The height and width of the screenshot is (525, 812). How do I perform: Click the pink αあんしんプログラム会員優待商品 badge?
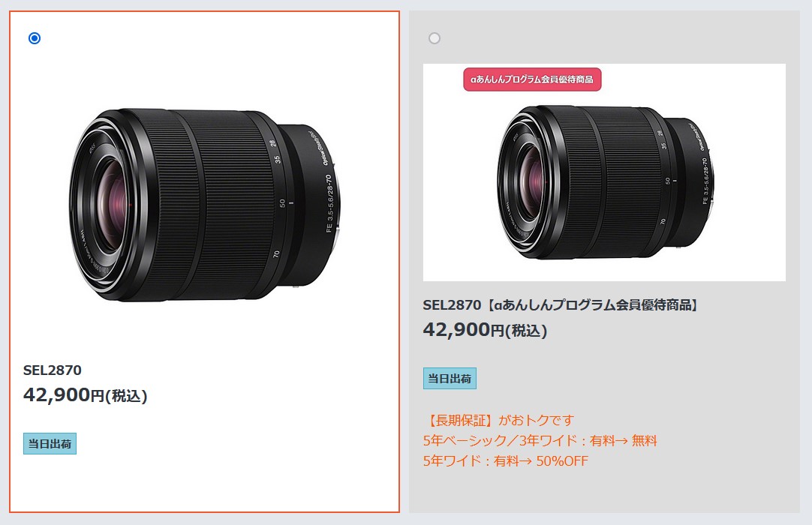click(x=532, y=79)
